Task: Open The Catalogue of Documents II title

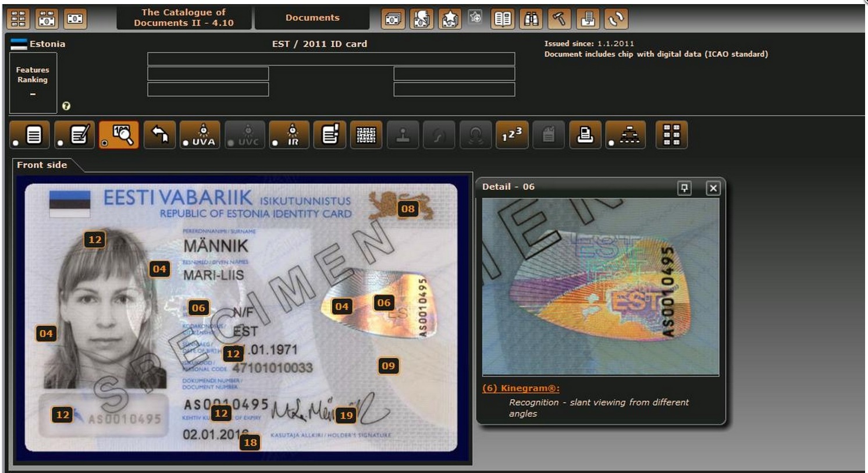Action: point(184,17)
